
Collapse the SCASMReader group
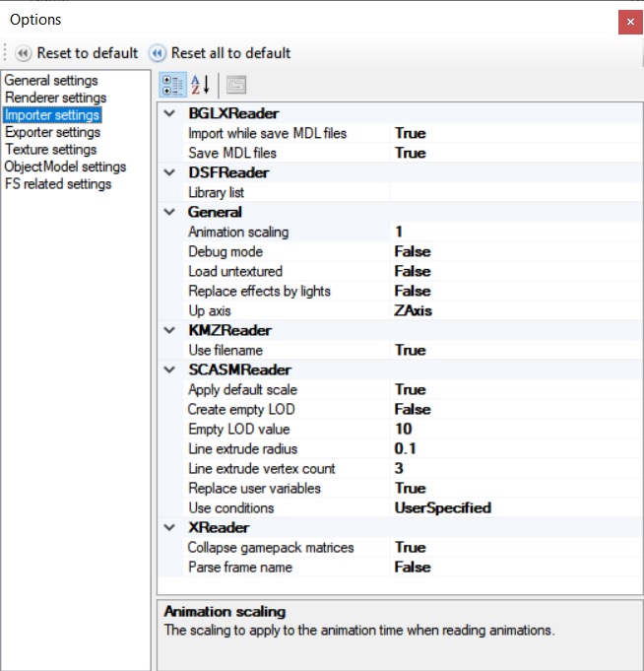169,369
